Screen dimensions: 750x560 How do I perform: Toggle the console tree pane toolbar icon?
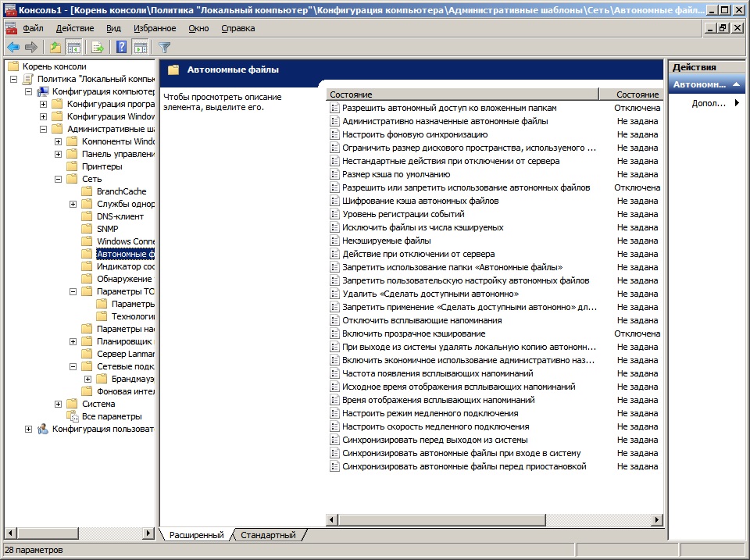pyautogui.click(x=74, y=47)
